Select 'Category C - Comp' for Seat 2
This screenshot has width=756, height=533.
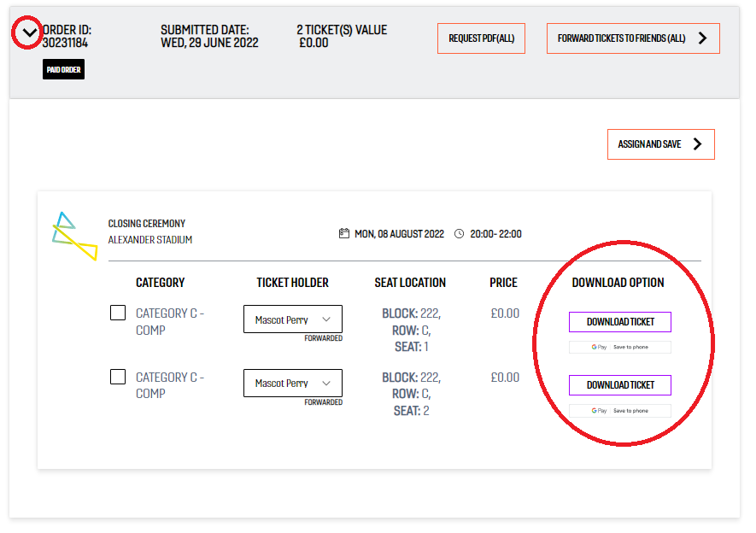[x=170, y=385]
